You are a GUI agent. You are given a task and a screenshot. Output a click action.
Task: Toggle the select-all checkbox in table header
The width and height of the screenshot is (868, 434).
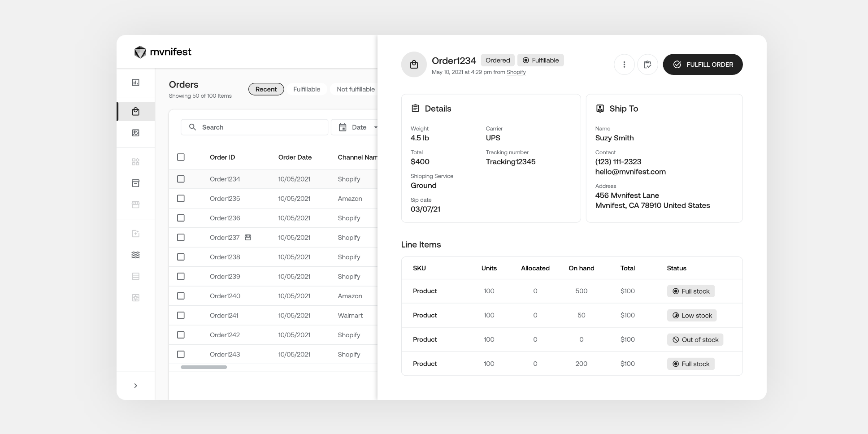[x=181, y=157]
